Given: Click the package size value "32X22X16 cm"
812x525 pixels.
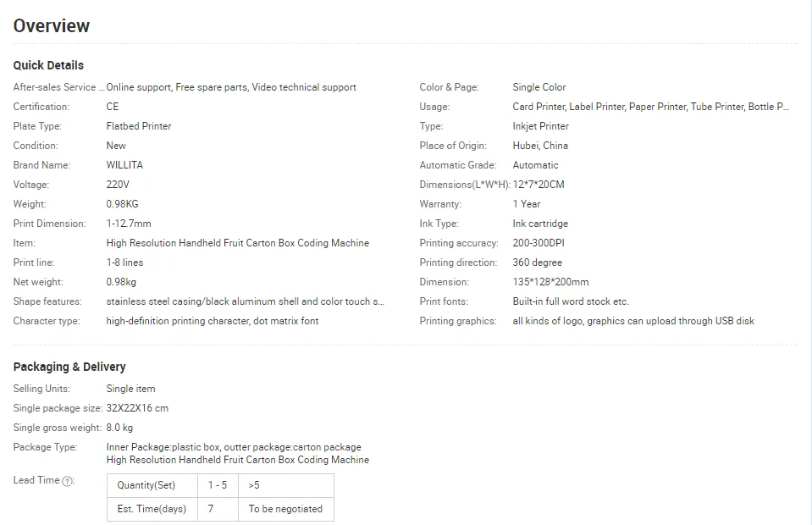Looking at the screenshot, I should click(137, 408).
